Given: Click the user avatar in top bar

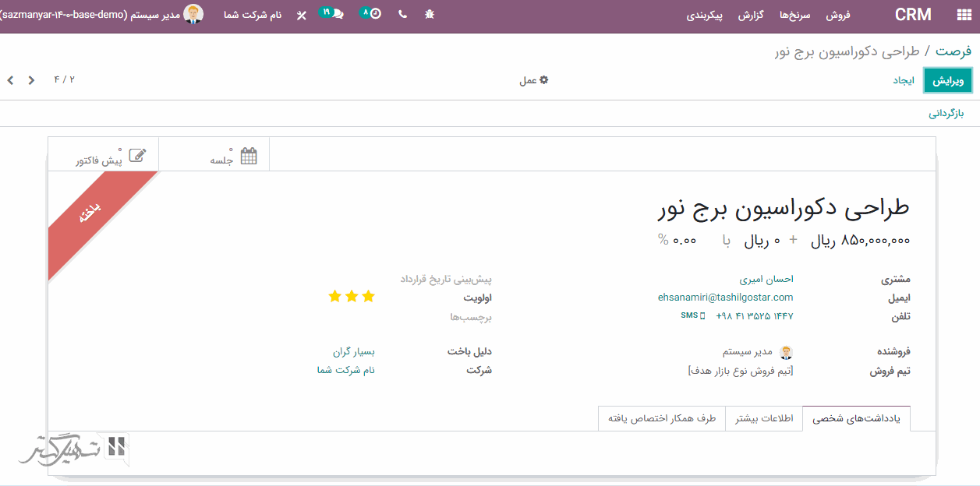Looking at the screenshot, I should coord(193,14).
